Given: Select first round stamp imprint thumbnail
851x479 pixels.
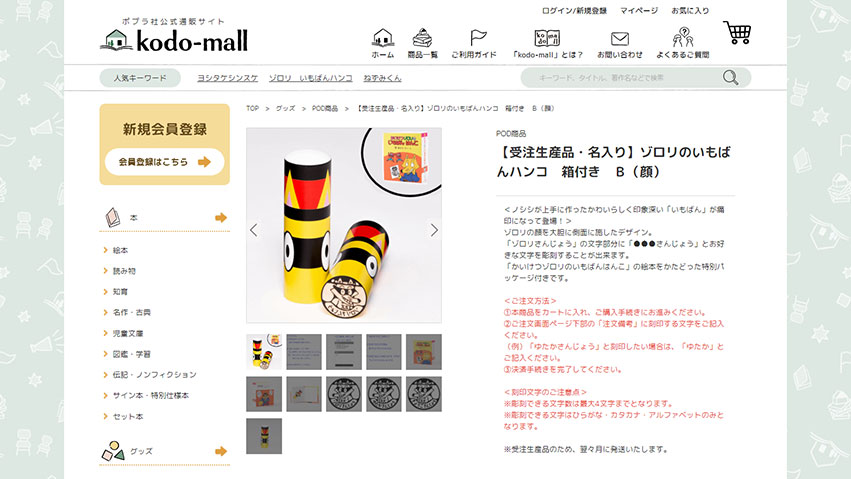Looking at the screenshot, I should [344, 394].
